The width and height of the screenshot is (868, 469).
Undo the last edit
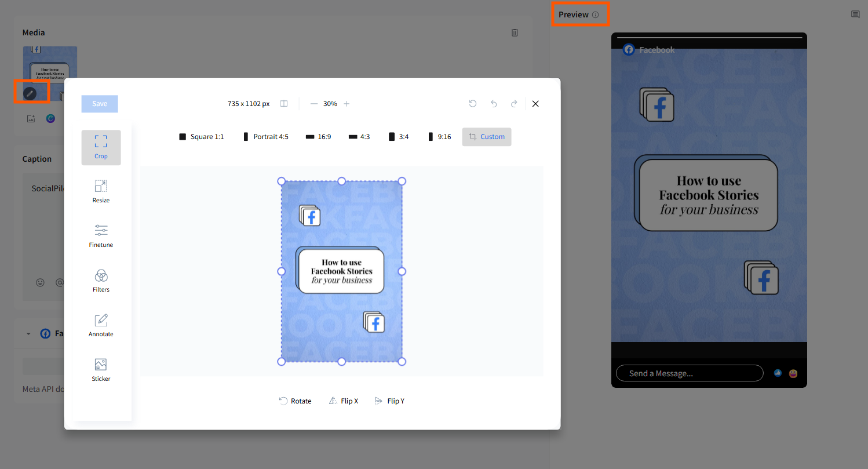pyautogui.click(x=494, y=104)
